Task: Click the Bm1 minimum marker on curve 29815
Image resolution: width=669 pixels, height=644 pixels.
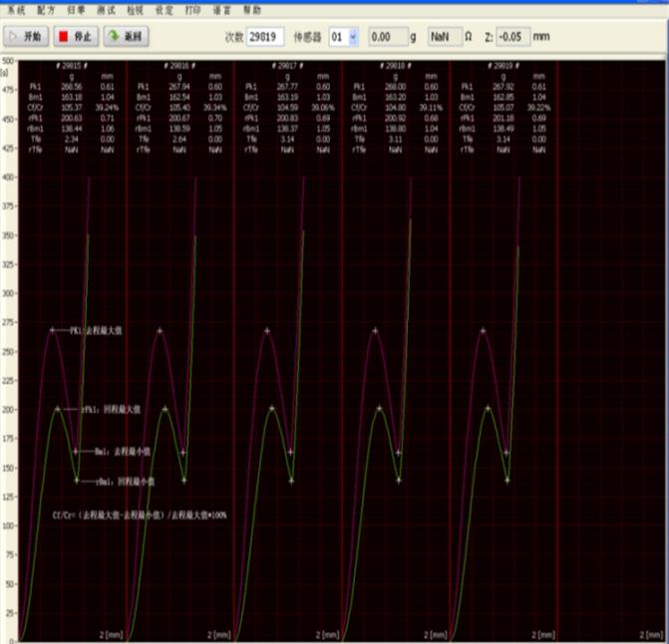Action: click(76, 452)
